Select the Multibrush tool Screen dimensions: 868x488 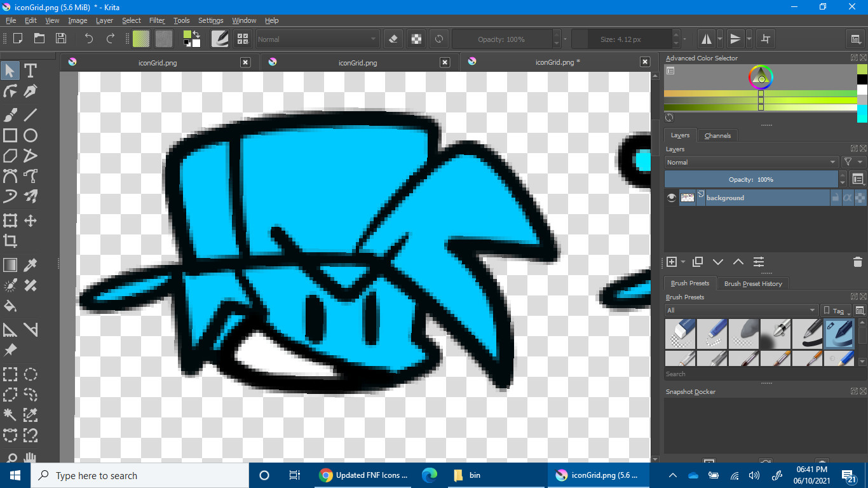(x=30, y=196)
